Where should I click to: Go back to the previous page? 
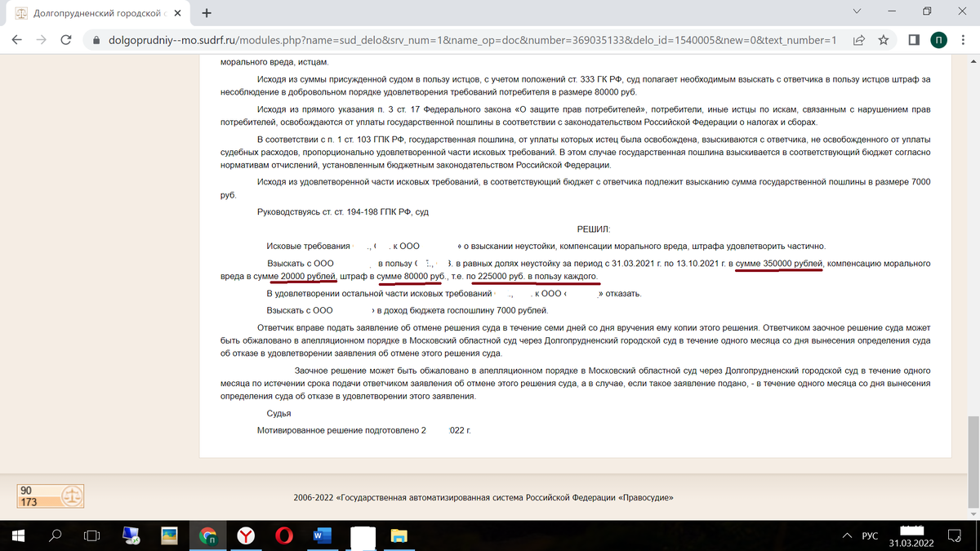pyautogui.click(x=16, y=39)
